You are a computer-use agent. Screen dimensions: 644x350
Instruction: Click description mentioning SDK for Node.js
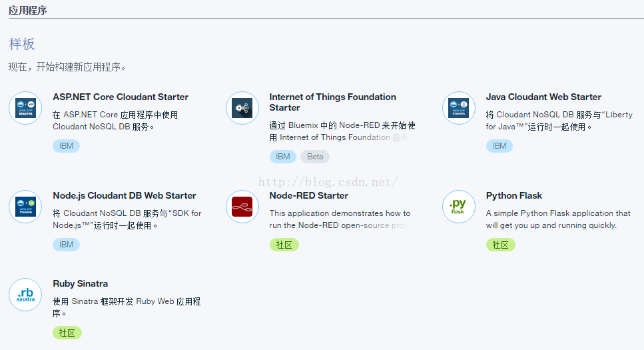pyautogui.click(x=127, y=219)
